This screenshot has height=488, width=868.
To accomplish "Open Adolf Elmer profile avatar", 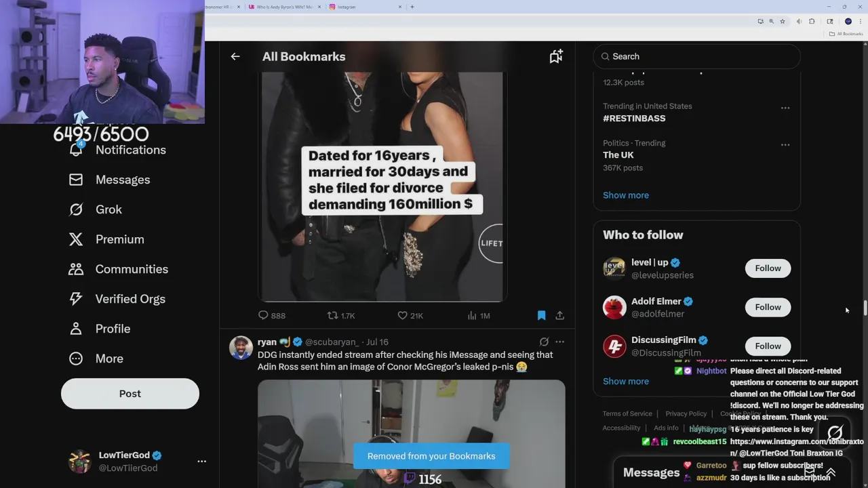I will tap(614, 307).
